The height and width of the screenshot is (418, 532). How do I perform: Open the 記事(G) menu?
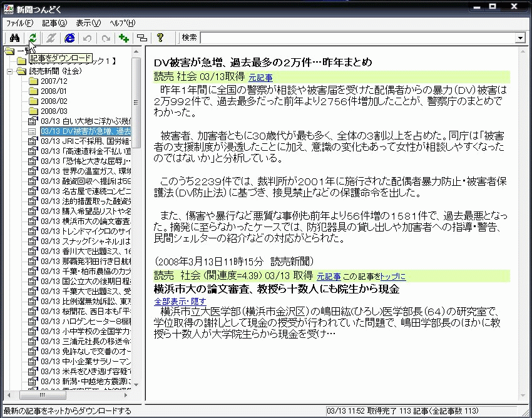tap(54, 23)
